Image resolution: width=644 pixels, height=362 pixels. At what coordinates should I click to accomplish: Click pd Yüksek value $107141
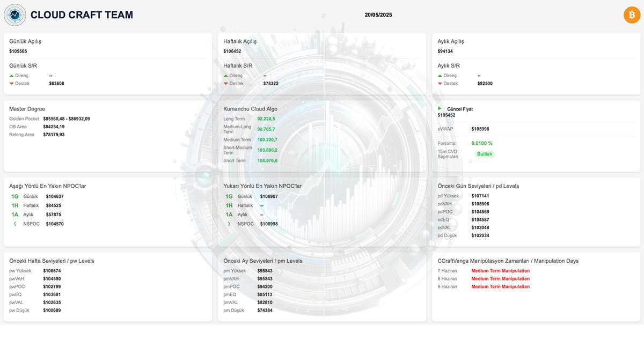480,196
